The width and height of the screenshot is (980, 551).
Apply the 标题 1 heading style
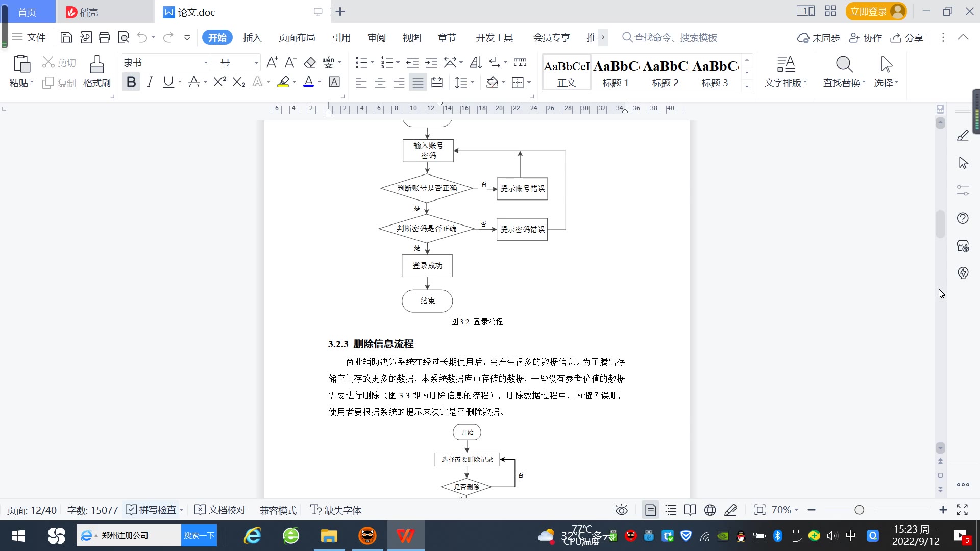(616, 73)
